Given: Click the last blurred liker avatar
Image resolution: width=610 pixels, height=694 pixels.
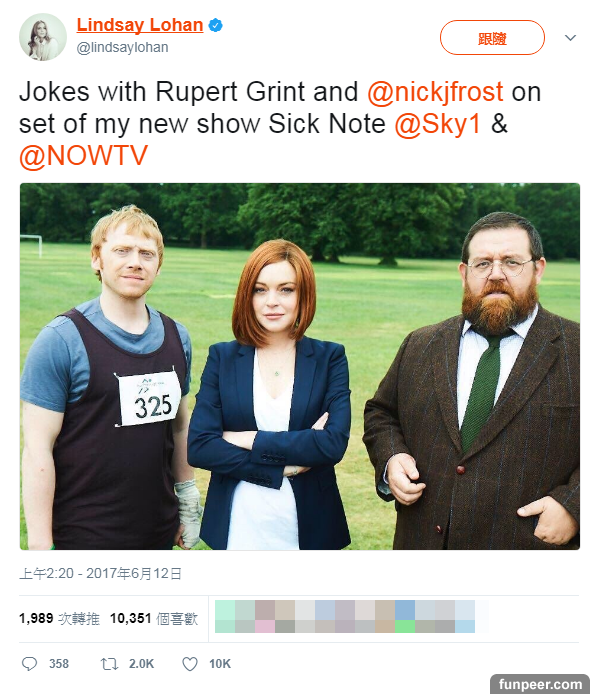Looking at the screenshot, I should pyautogui.click(x=465, y=617).
